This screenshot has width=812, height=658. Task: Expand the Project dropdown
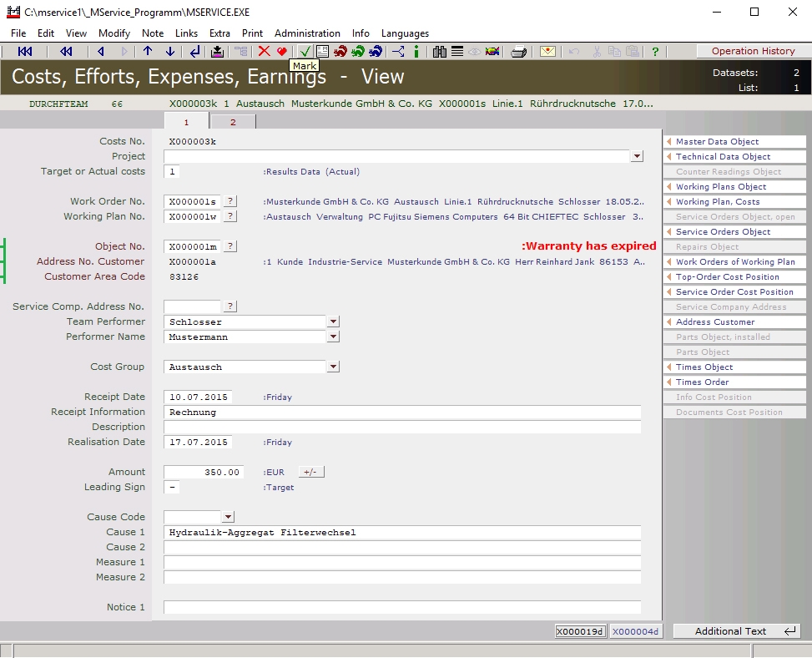coord(637,156)
